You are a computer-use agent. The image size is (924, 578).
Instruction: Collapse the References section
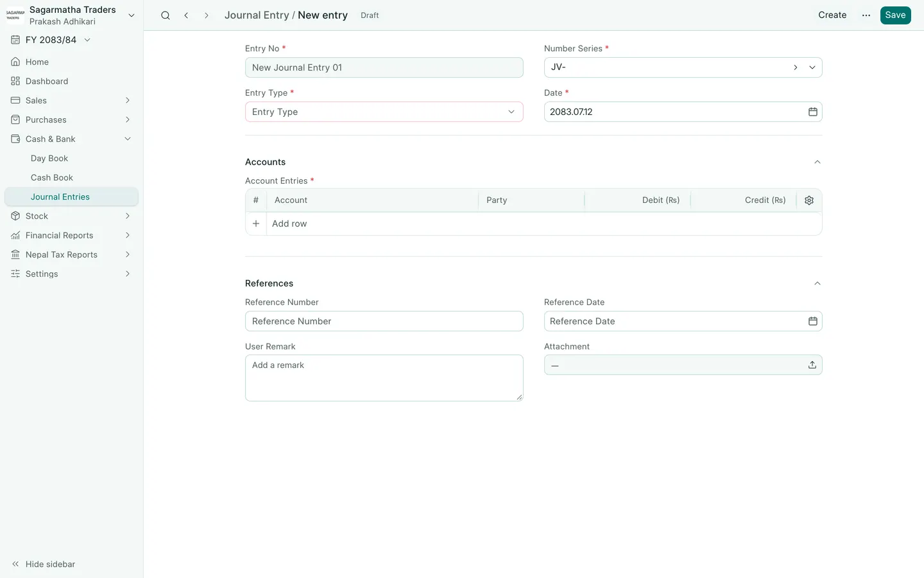817,283
